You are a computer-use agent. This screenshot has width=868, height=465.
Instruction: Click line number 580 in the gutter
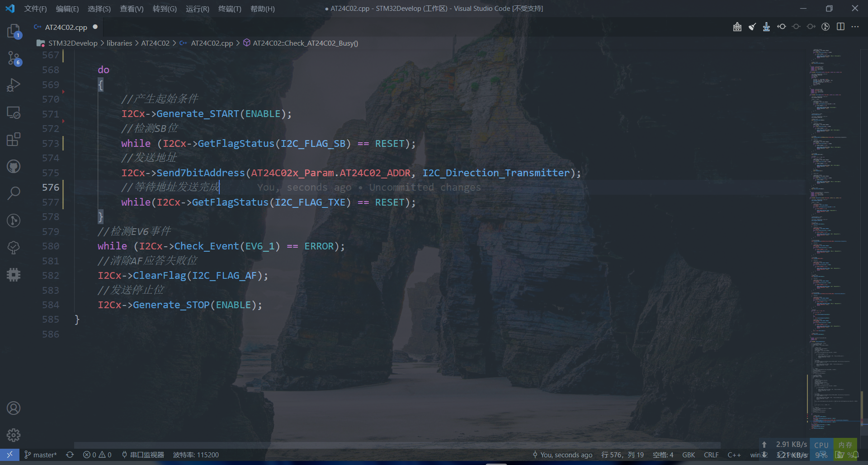pos(51,246)
